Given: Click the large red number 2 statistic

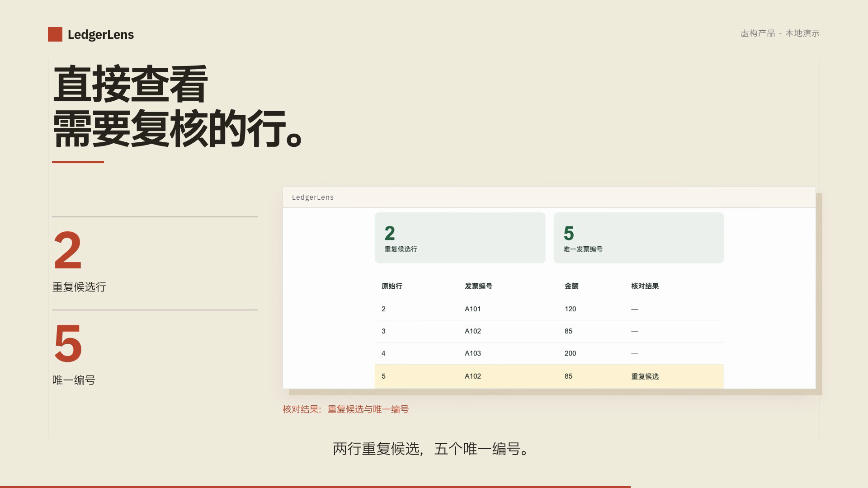Looking at the screenshot, I should coord(68,250).
